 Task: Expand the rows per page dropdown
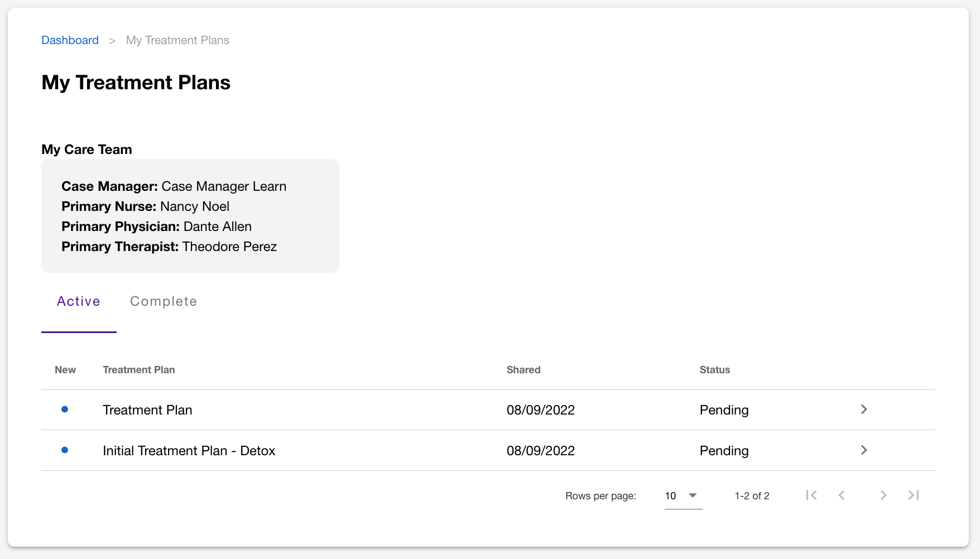click(x=682, y=496)
